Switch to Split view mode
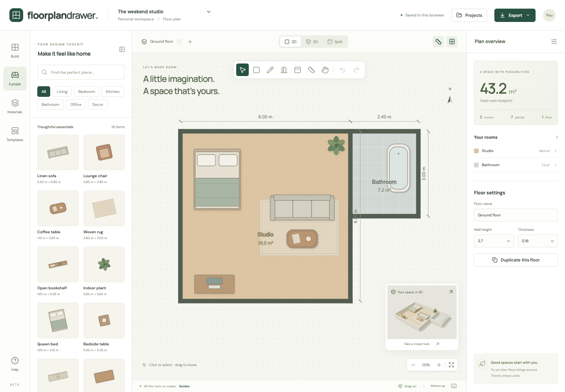Viewport: 565px width, 392px height. (x=335, y=42)
